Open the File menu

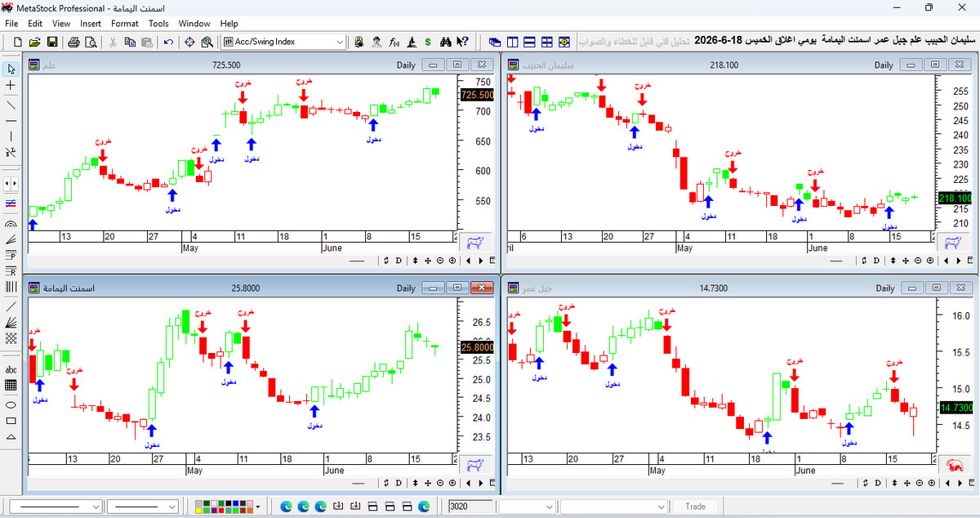tap(12, 24)
